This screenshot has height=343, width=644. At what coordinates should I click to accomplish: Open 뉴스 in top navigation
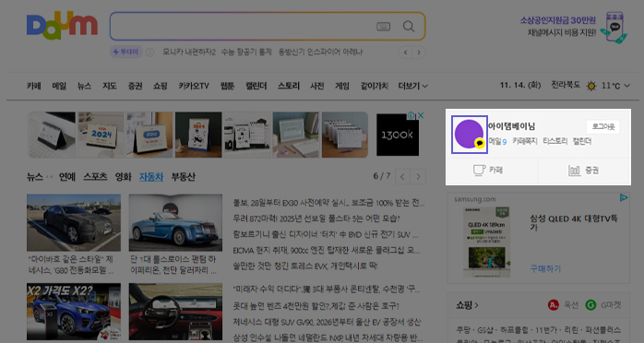pyautogui.click(x=84, y=86)
